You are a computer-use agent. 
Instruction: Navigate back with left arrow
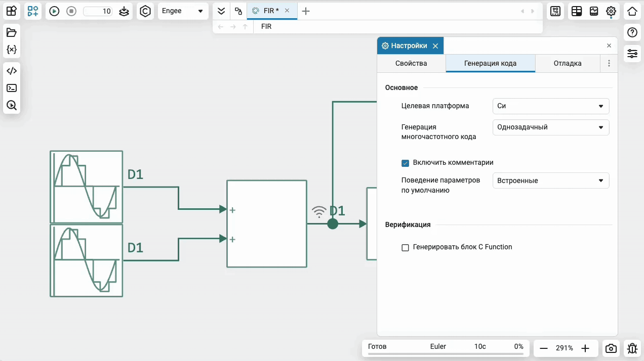pos(220,26)
